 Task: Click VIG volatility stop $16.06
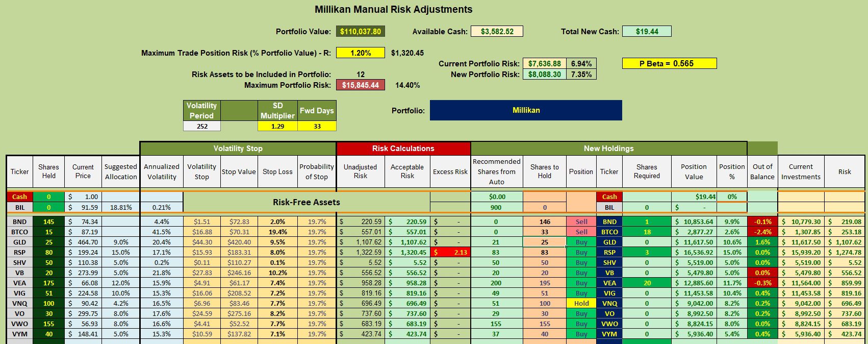202,293
